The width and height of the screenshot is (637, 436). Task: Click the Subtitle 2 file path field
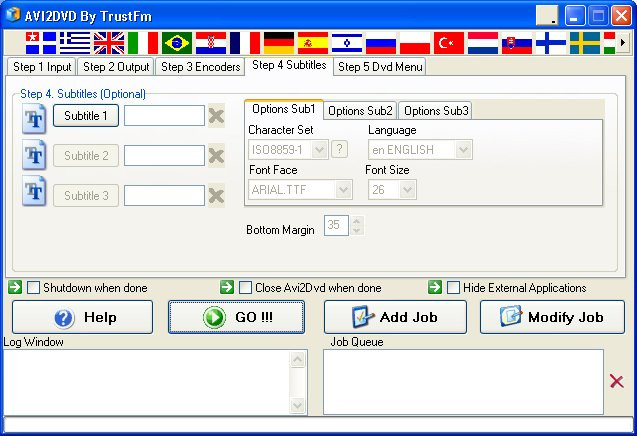pos(164,156)
